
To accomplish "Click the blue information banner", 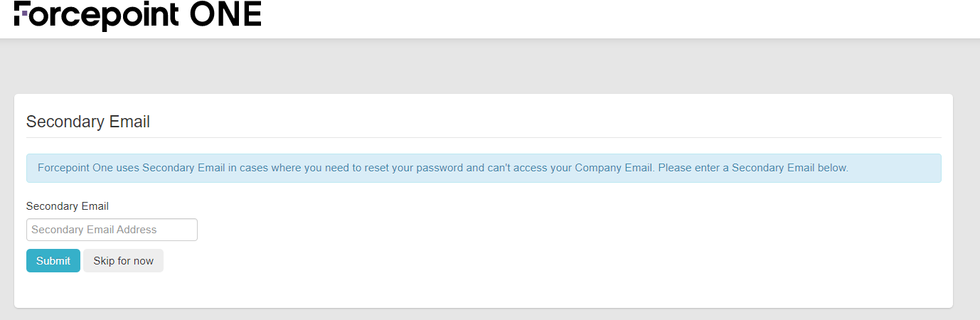I will coord(484,169).
